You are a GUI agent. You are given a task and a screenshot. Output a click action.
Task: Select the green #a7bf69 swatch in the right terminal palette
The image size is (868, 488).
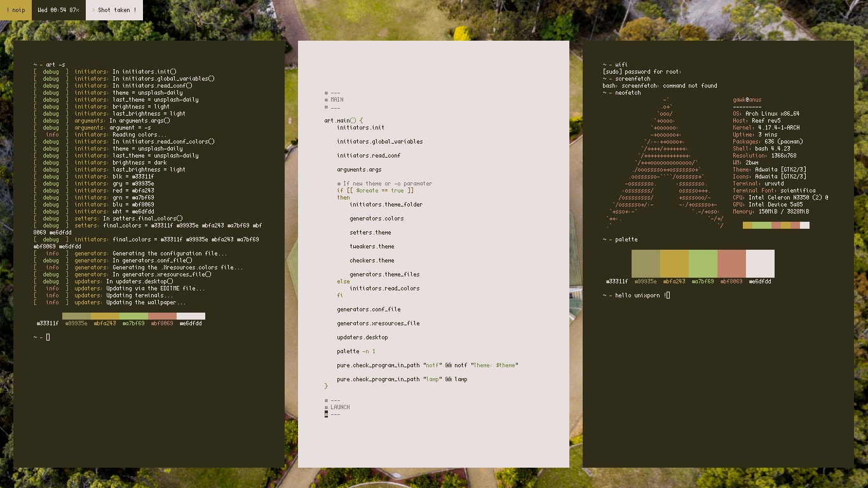point(703,264)
